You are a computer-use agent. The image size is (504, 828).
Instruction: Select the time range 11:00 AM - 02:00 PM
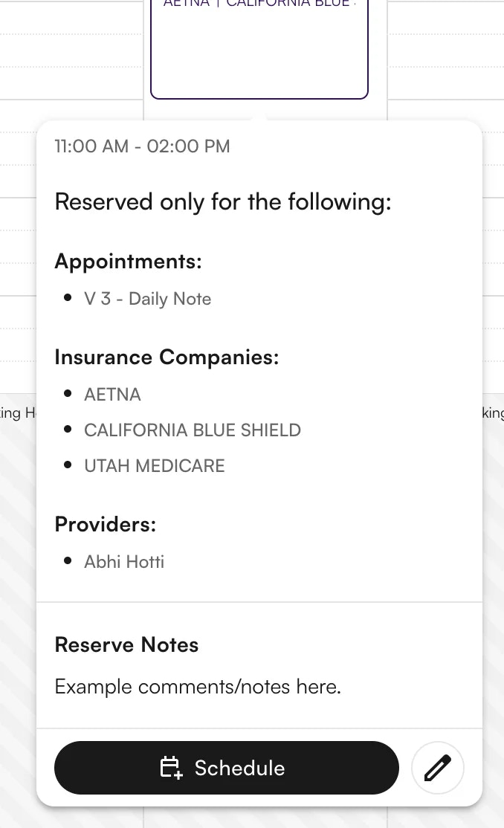141,146
